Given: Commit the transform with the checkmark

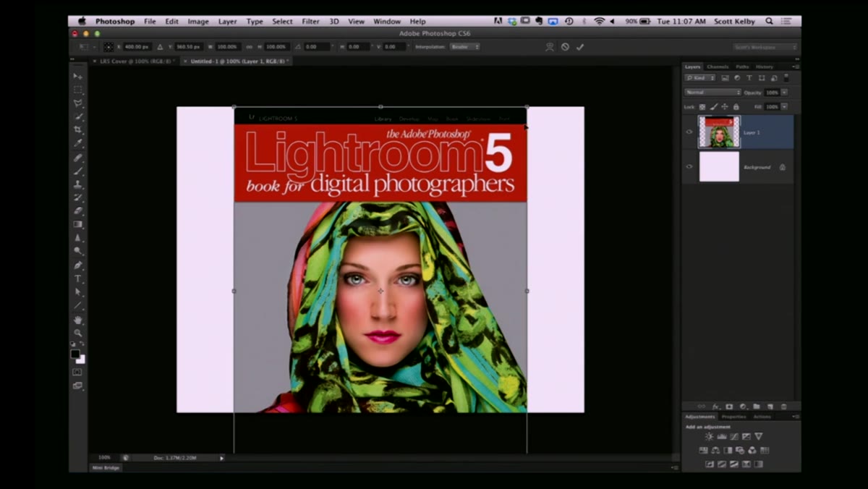Looking at the screenshot, I should pyautogui.click(x=580, y=47).
